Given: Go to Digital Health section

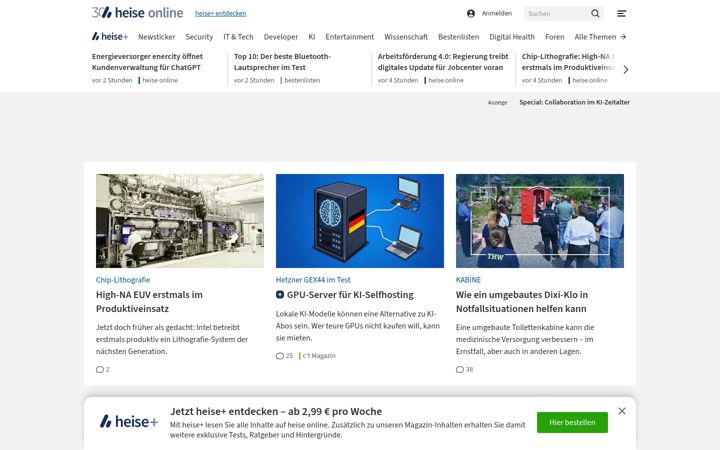Looking at the screenshot, I should click(512, 37).
